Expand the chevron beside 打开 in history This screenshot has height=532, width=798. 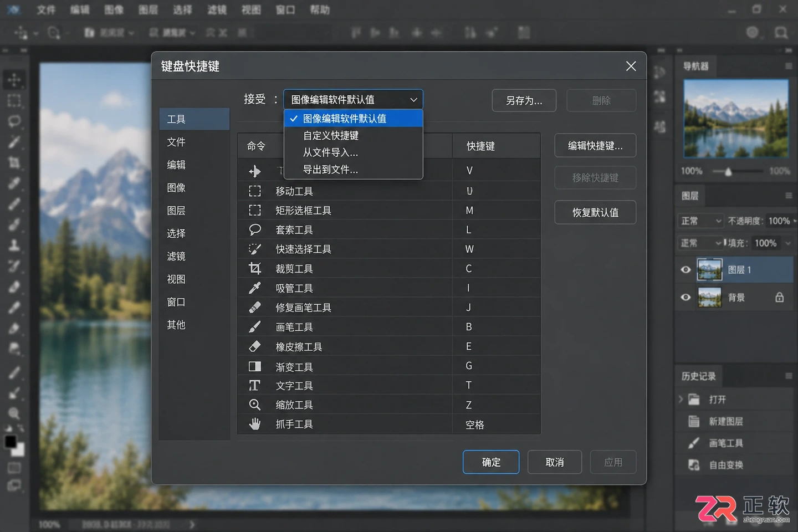coord(681,399)
